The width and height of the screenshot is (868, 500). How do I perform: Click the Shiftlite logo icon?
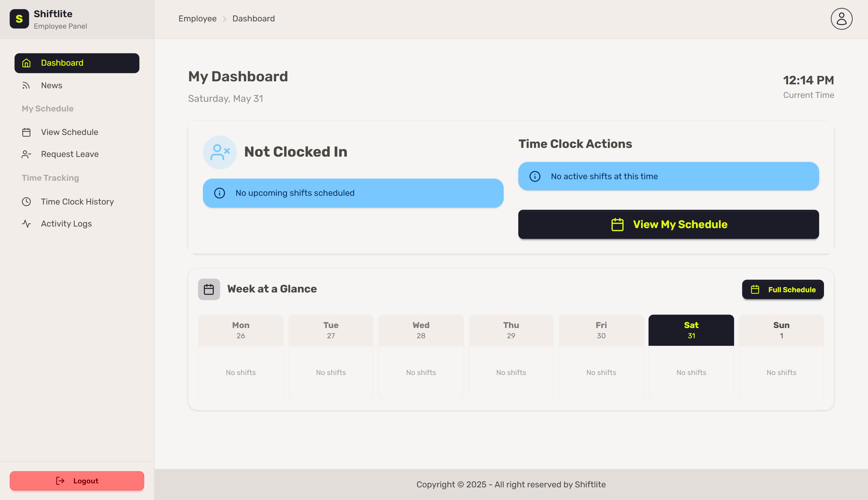pyautogui.click(x=19, y=19)
